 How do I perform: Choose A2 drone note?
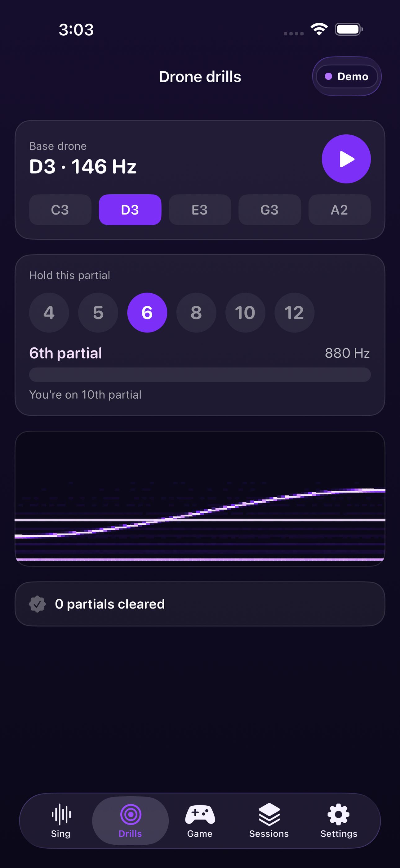pos(340,210)
